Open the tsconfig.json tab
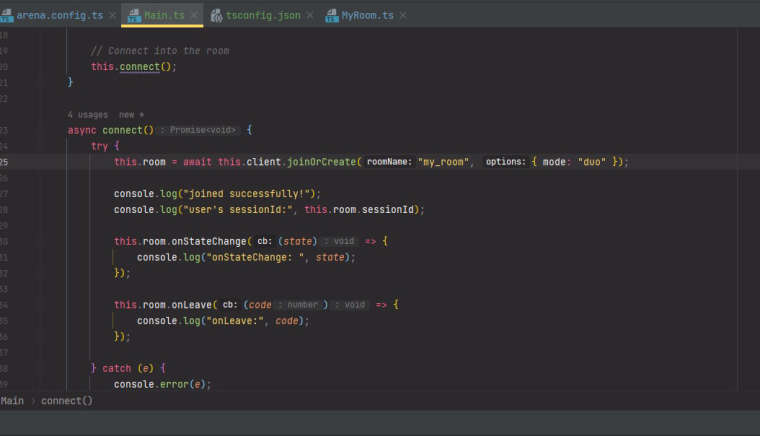Screen dimensions: 760x436 coord(263,16)
